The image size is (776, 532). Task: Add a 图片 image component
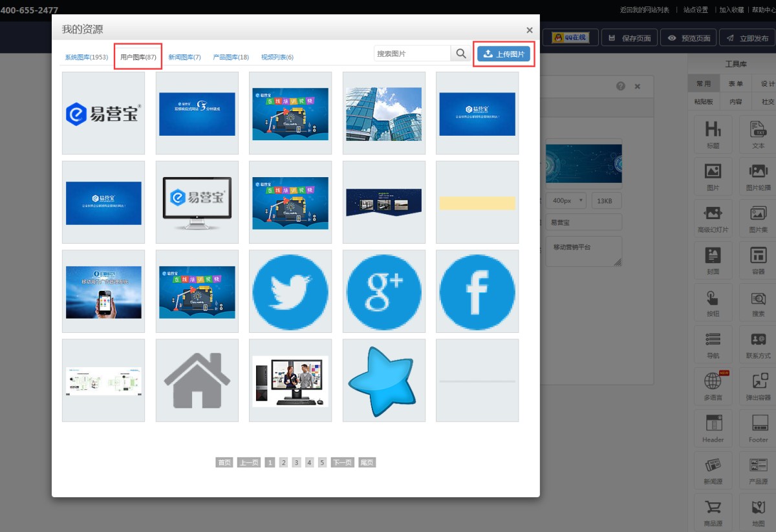pyautogui.click(x=713, y=176)
